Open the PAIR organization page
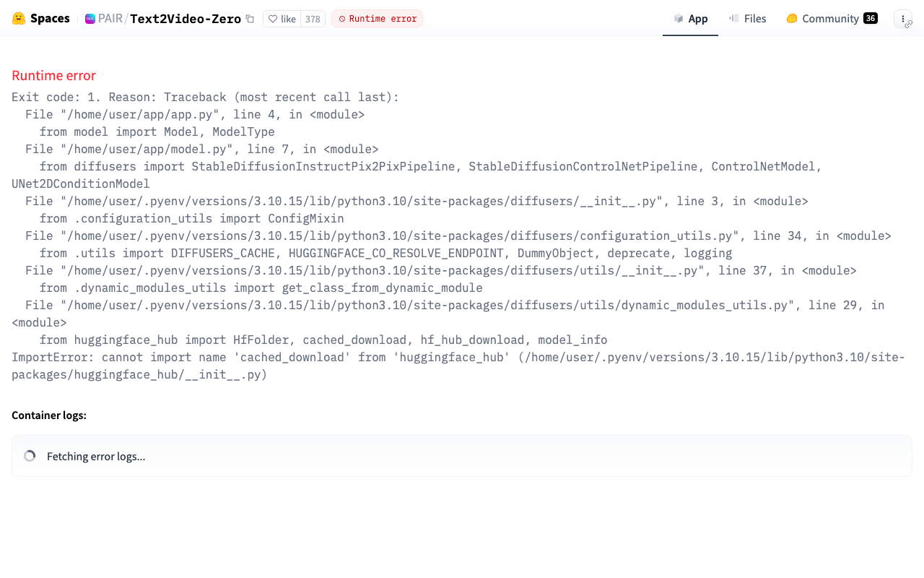Image resolution: width=924 pixels, height=578 pixels. point(110,19)
